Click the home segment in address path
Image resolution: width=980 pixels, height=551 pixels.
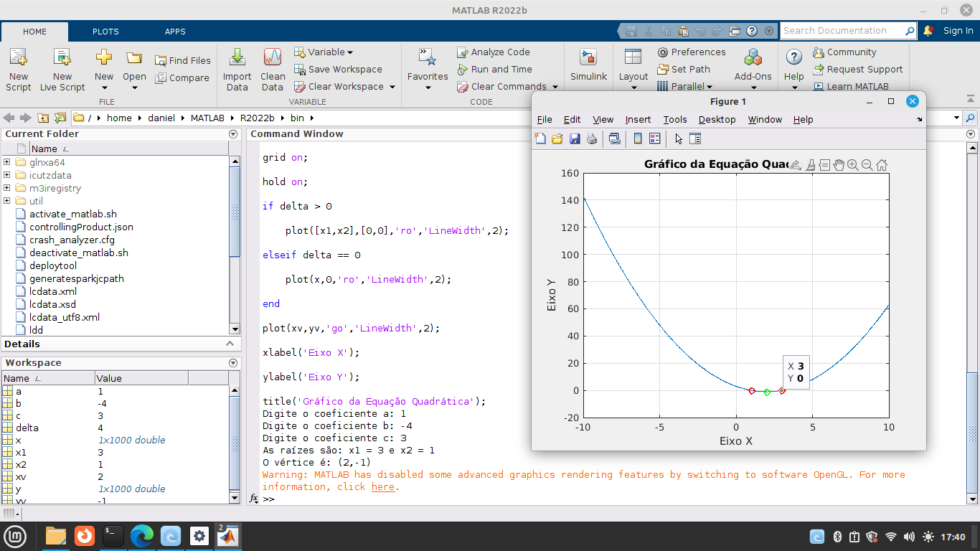tap(119, 118)
